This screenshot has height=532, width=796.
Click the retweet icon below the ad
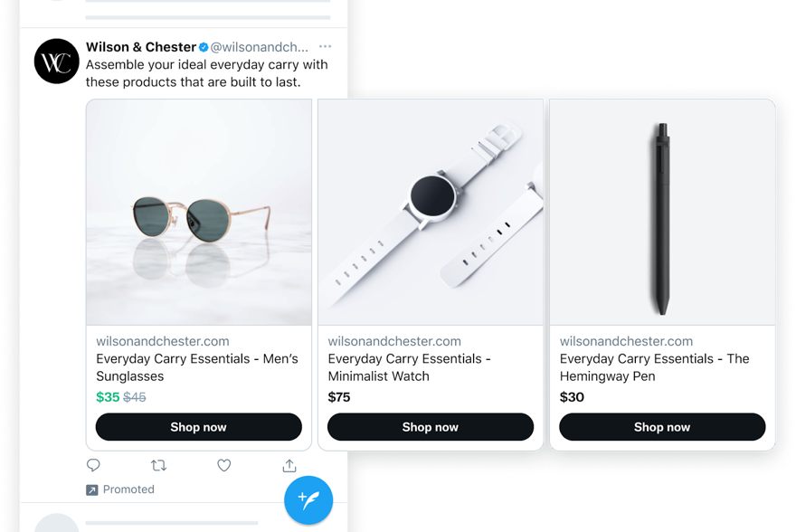point(158,464)
